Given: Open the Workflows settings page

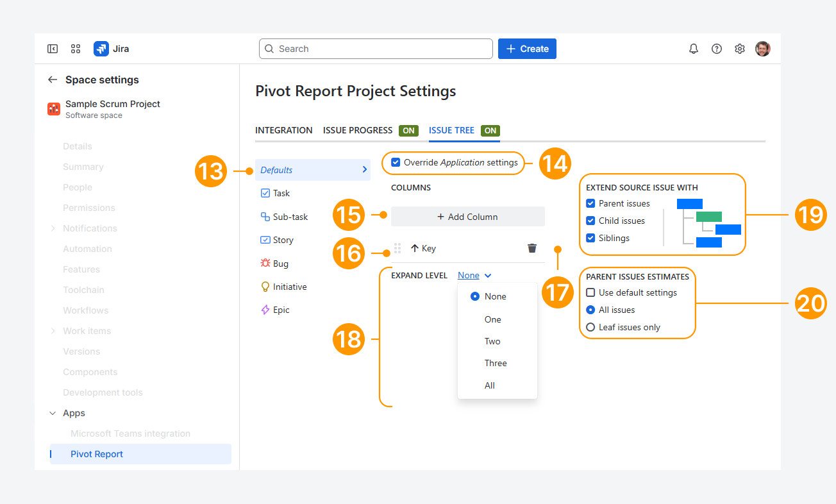Looking at the screenshot, I should (86, 310).
